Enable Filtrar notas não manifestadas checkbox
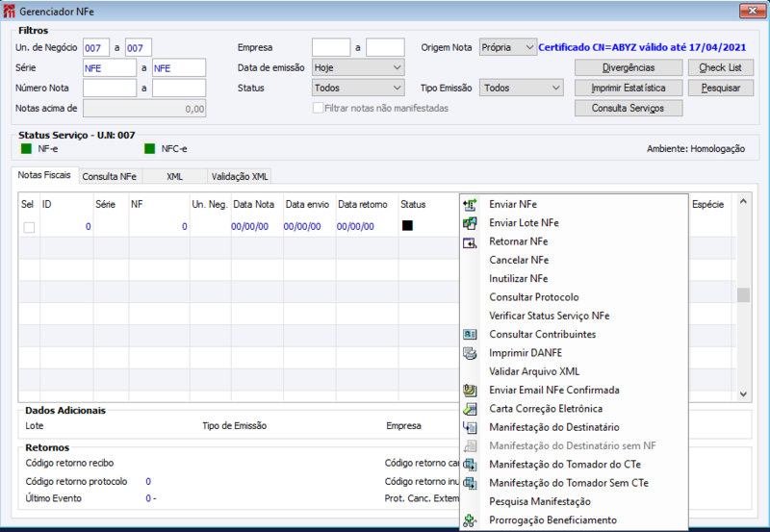 click(319, 109)
